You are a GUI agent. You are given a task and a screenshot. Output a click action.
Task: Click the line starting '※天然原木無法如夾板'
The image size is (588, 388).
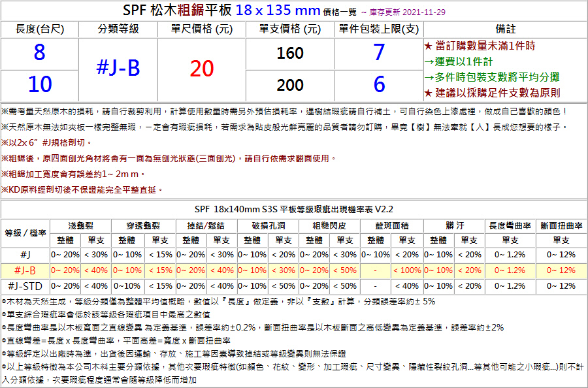[x=285, y=127]
